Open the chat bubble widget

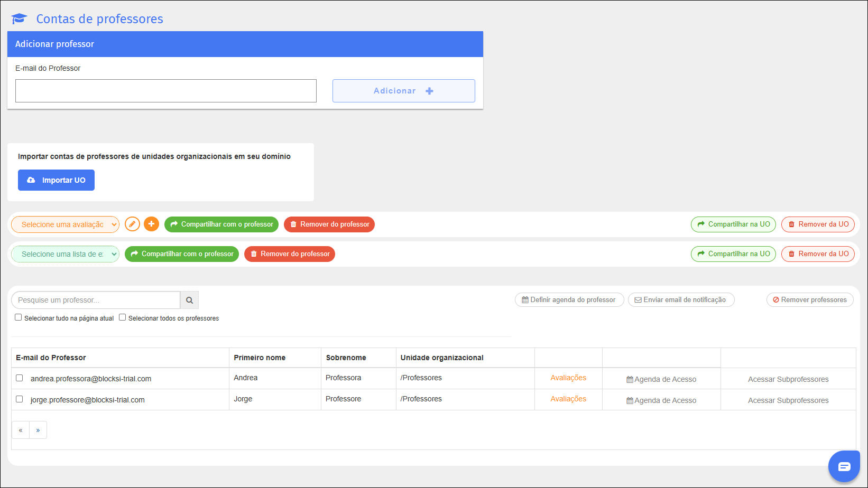(844, 466)
